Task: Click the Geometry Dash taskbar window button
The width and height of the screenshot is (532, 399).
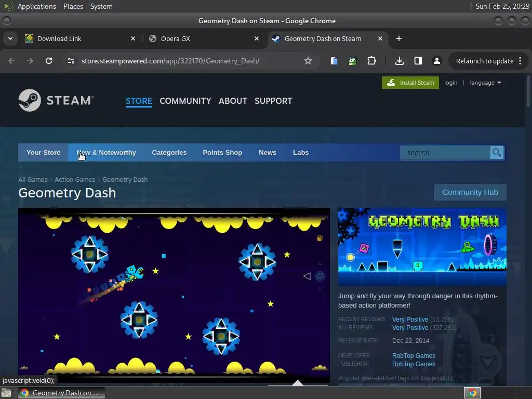Action: click(61, 393)
